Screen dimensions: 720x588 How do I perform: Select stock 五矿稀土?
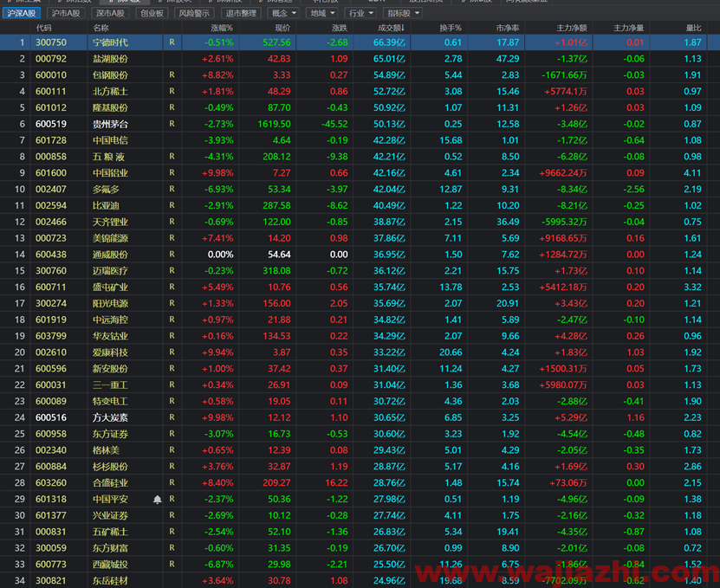point(110,532)
